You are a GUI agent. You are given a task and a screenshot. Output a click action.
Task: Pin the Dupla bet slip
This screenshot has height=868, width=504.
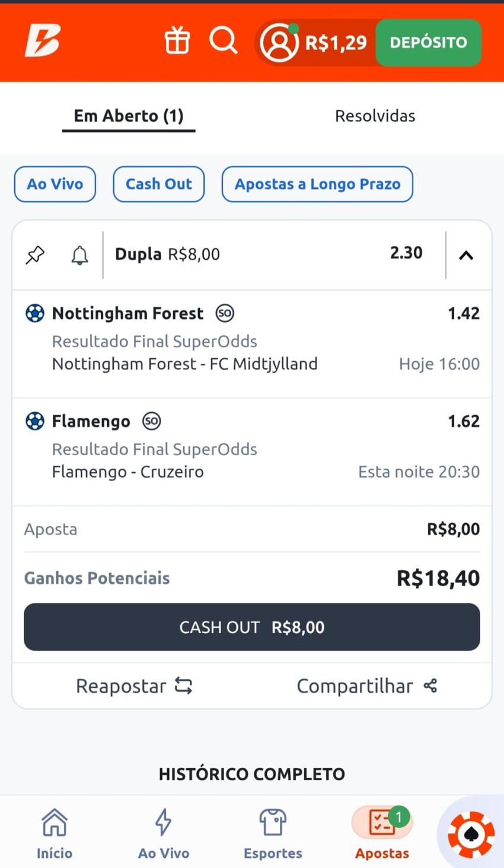pos(35,254)
